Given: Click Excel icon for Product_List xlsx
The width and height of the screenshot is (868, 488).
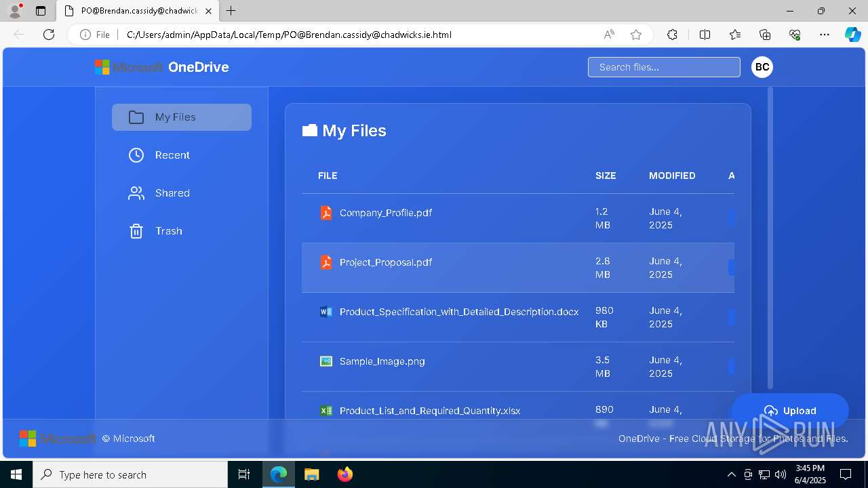Looking at the screenshot, I should 326,411.
